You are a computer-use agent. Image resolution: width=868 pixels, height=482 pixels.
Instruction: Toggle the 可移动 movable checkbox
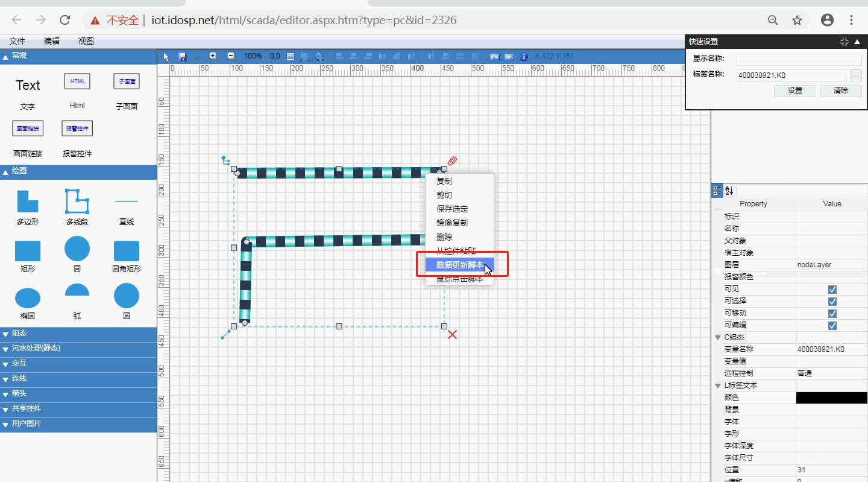832,314
